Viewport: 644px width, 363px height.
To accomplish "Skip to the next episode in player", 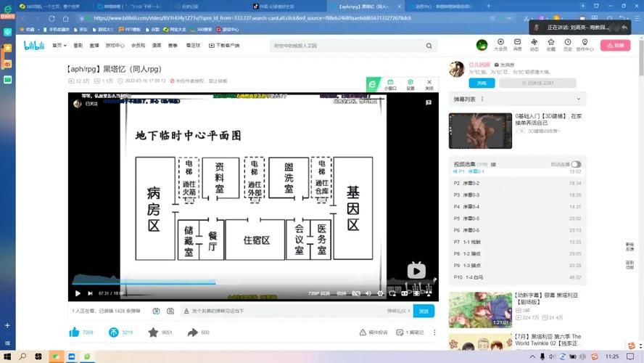I will pyautogui.click(x=90, y=293).
